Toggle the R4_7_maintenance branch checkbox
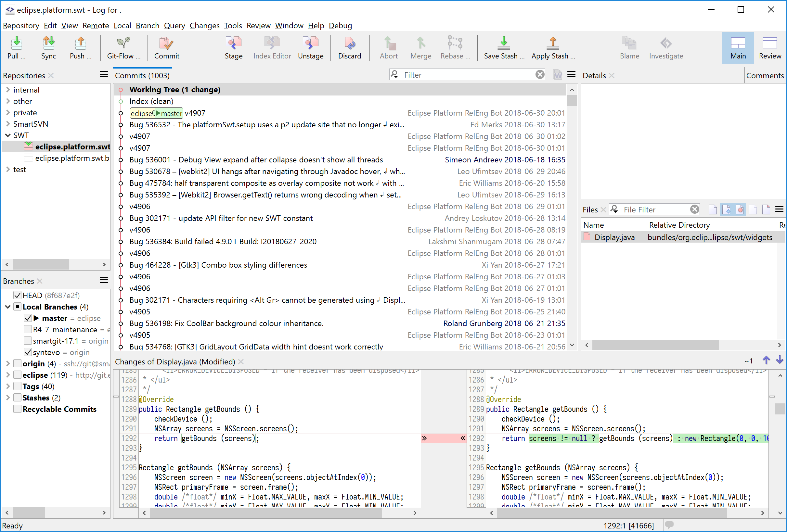The image size is (787, 532). [x=28, y=329]
